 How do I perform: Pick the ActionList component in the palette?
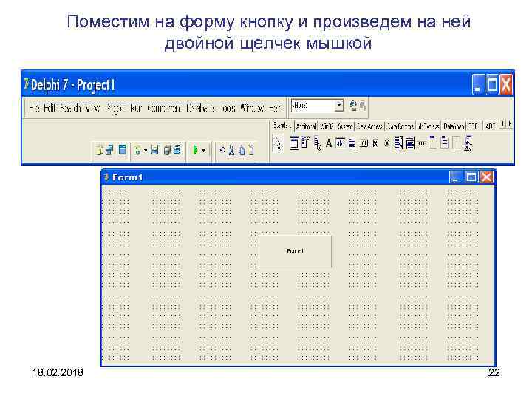tap(468, 143)
